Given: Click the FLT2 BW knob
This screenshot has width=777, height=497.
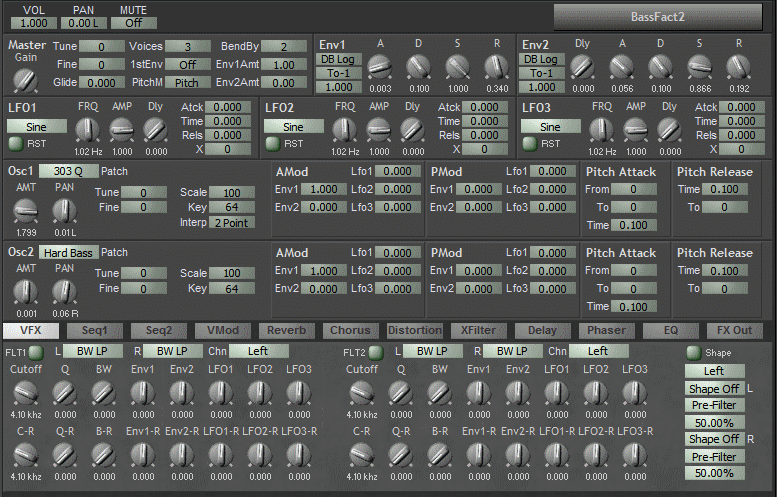Looking at the screenshot, I should 440,393.
